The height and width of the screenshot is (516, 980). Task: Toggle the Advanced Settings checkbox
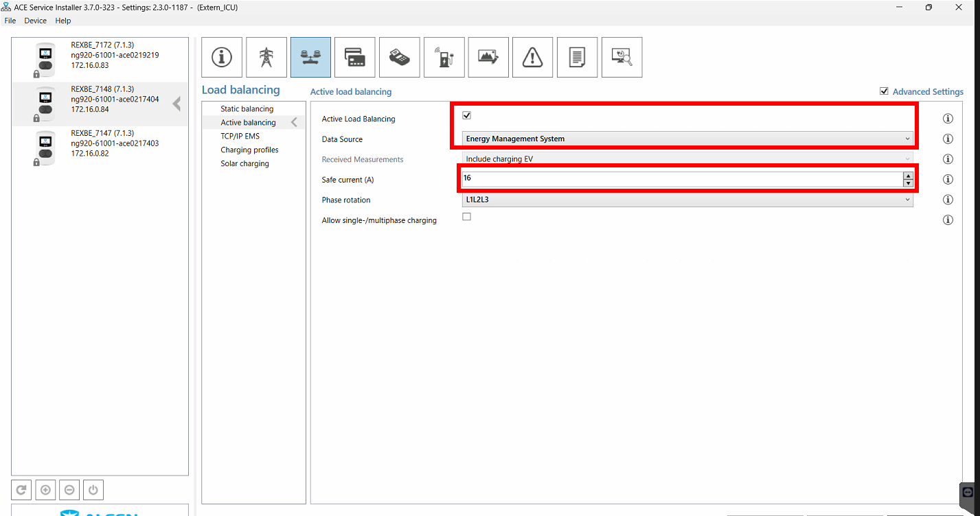coord(884,91)
